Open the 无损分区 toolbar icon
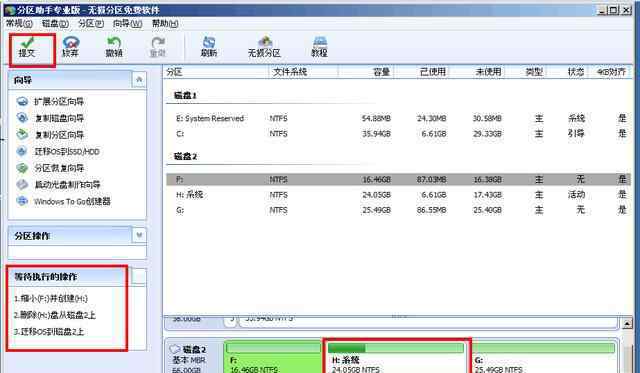This screenshot has height=373, width=640. [264, 42]
